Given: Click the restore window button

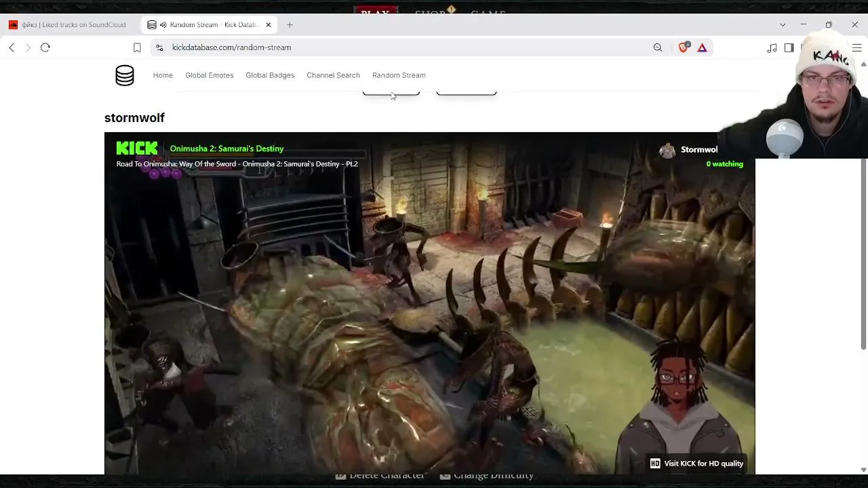Looking at the screenshot, I should pos(829,25).
